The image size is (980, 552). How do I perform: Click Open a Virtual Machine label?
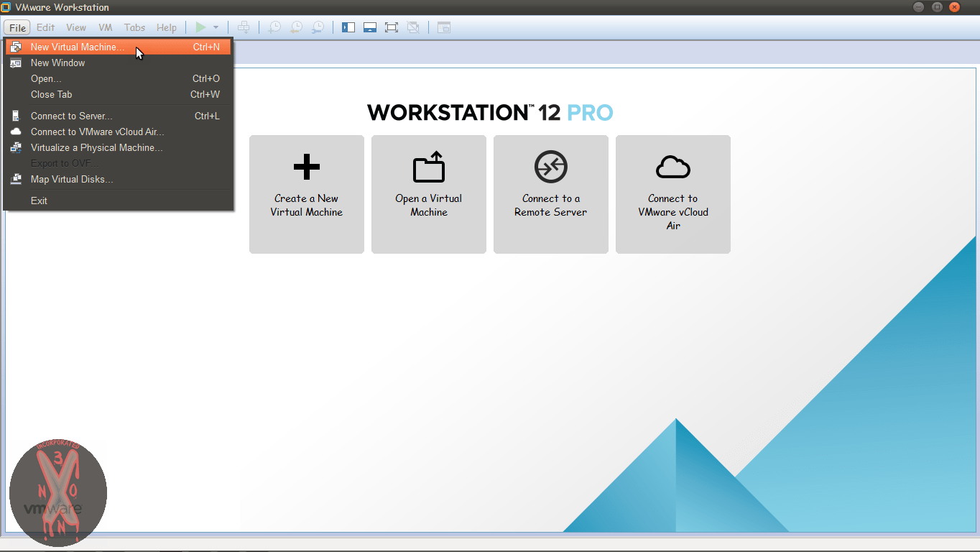429,206
